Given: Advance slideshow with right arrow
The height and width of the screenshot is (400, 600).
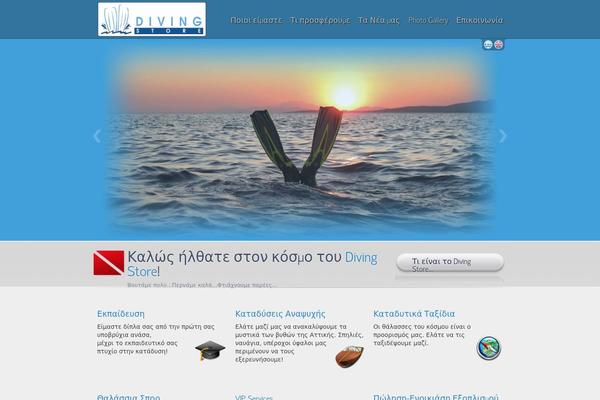Looking at the screenshot, I should point(503,136).
